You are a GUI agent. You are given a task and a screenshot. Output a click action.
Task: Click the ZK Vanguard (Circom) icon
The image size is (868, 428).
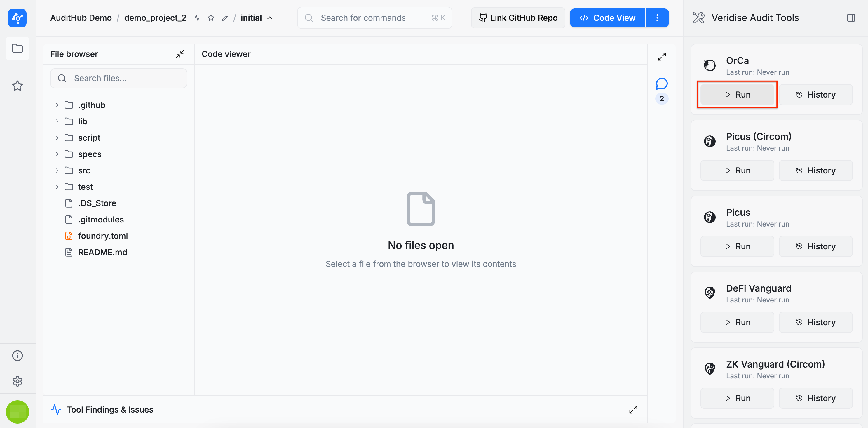pos(710,369)
